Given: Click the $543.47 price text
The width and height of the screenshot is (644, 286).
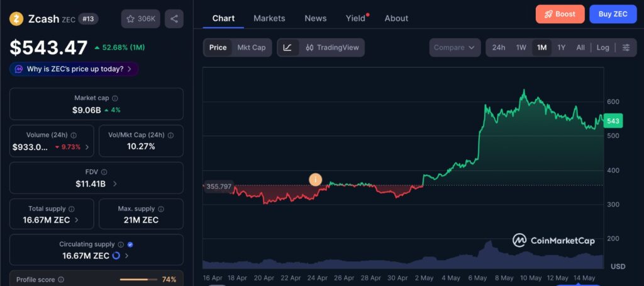Looking at the screenshot, I should (48, 48).
